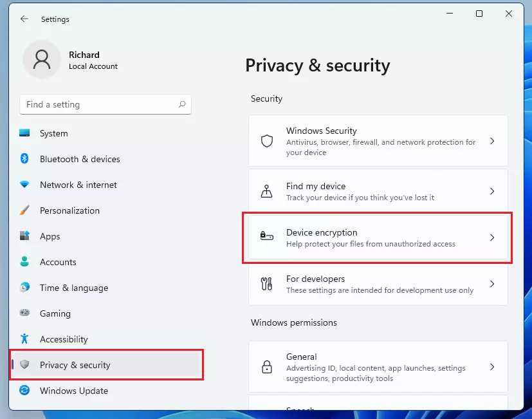Click the Personalization paintbrush icon
532x419 pixels.
[24, 210]
